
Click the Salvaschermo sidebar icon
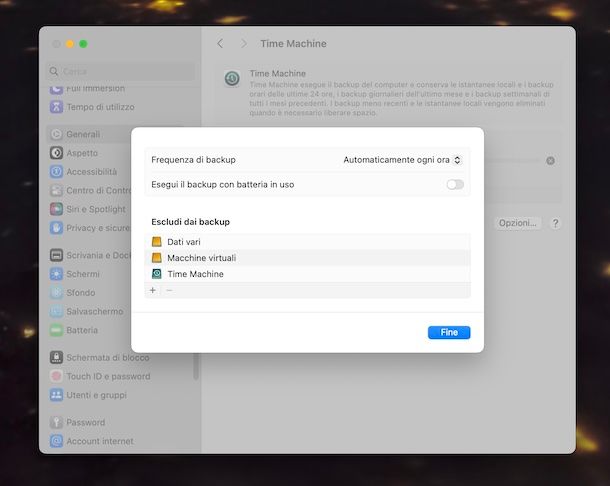tap(56, 311)
